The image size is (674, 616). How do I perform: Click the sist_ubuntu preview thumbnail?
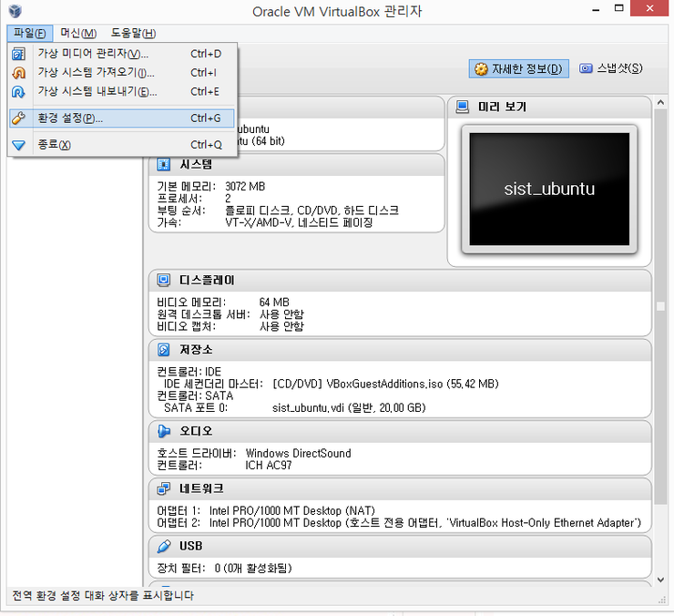click(548, 190)
